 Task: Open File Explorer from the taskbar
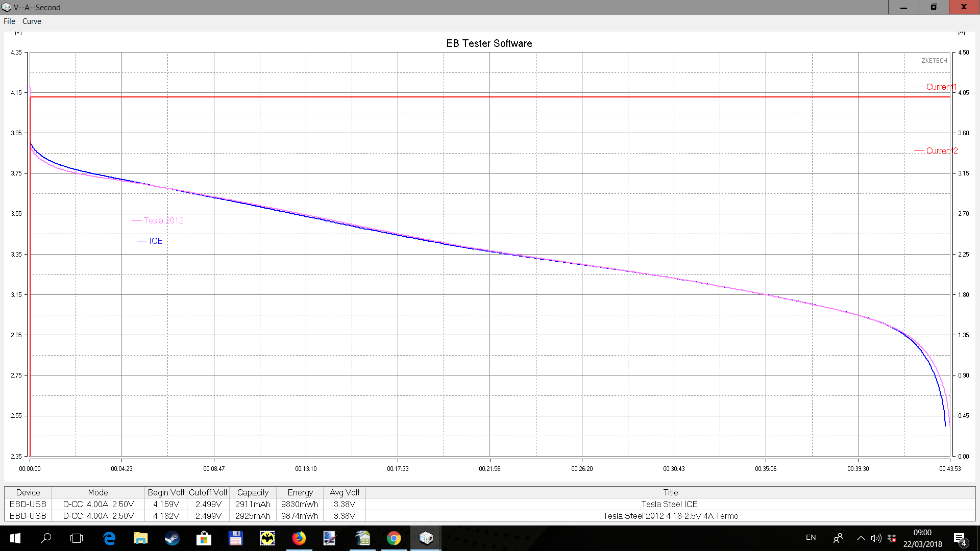pos(140,538)
